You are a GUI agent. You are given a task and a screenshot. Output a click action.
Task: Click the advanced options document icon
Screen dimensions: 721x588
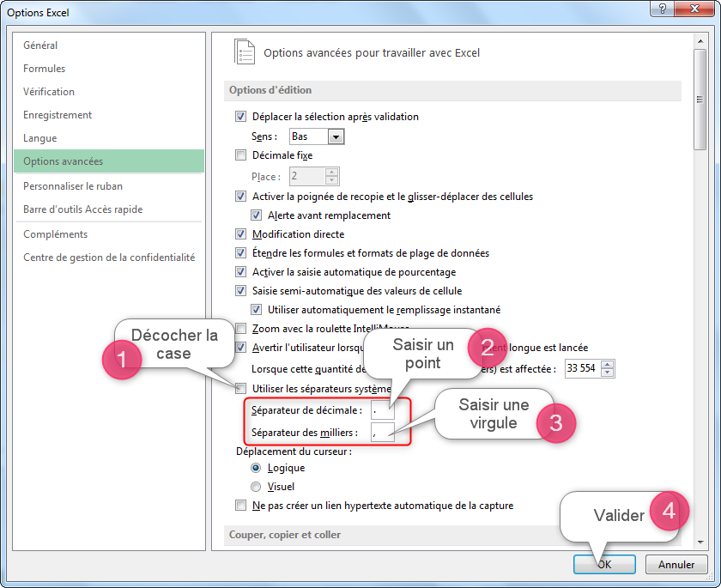[x=245, y=52]
